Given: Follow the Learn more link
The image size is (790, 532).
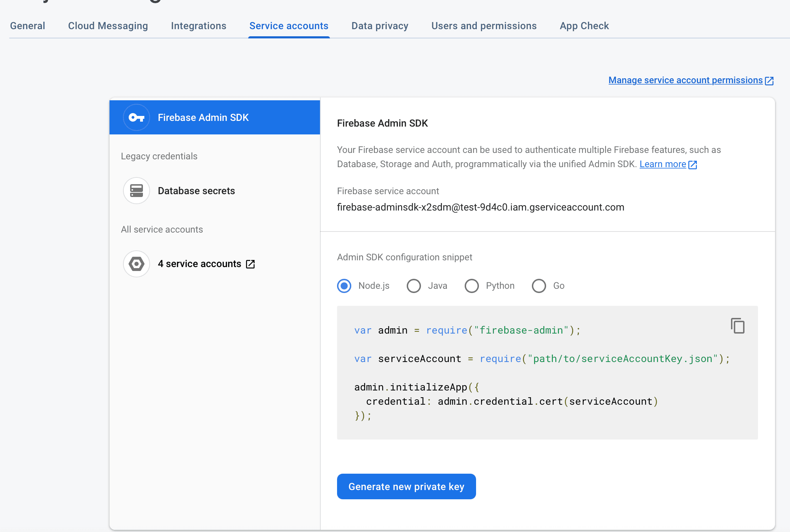Looking at the screenshot, I should 663,164.
